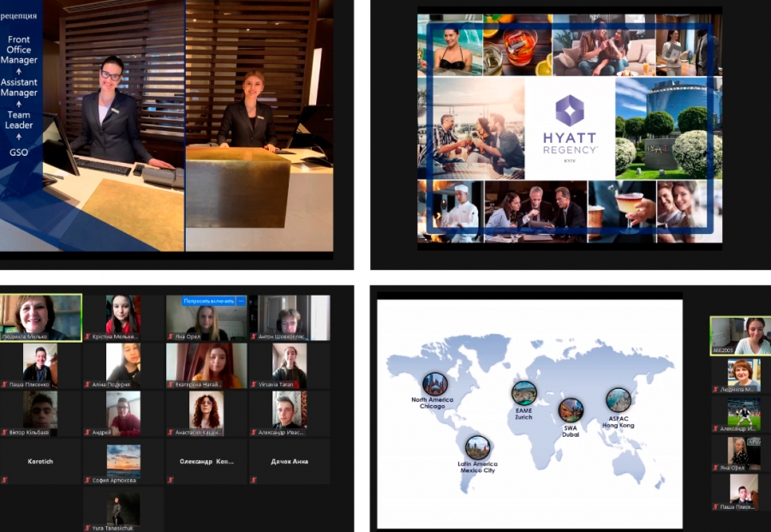Click the North America Chicago marker on map

435,385
